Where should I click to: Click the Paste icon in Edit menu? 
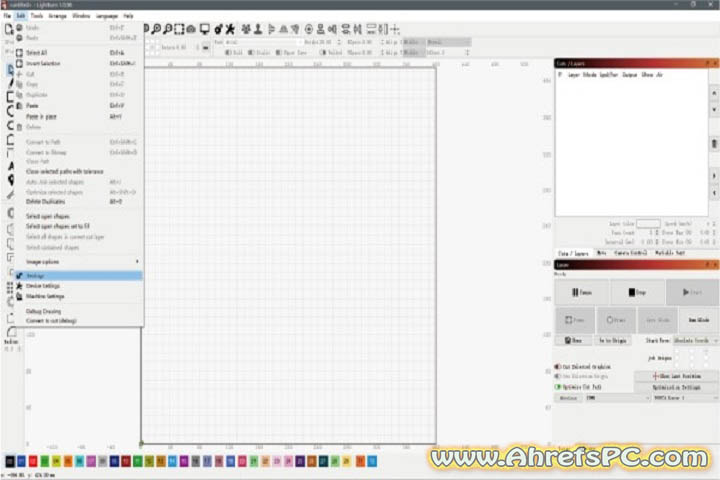(19, 106)
